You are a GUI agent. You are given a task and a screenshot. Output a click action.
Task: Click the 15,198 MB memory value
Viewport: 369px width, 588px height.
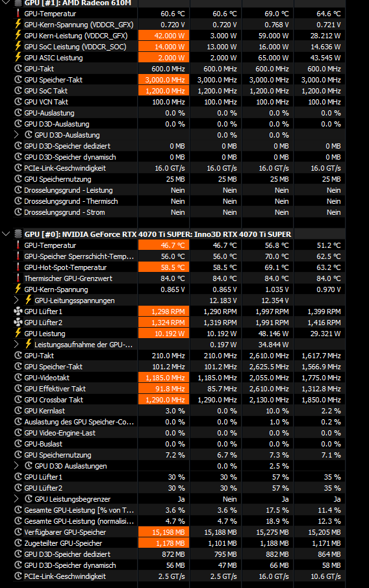[x=164, y=532]
